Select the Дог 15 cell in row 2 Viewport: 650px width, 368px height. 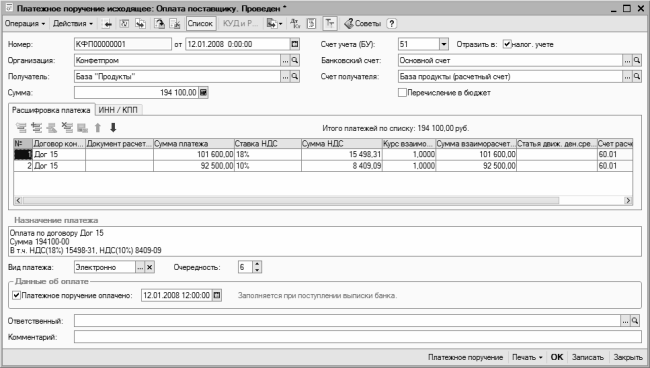(59, 166)
